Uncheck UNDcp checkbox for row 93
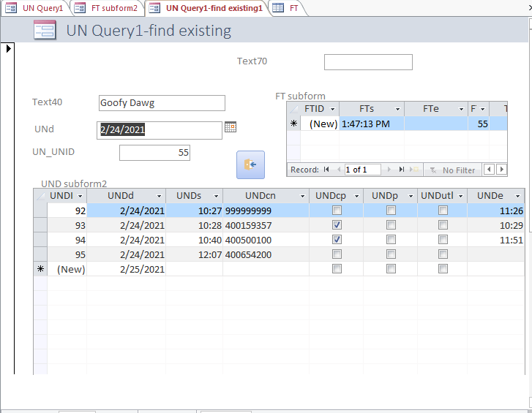The image size is (532, 413). coord(337,225)
